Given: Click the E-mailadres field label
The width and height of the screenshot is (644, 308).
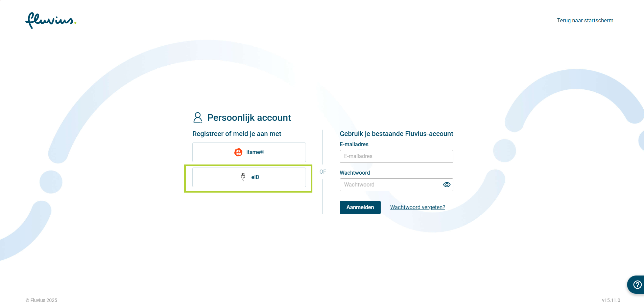Looking at the screenshot, I should point(354,145).
